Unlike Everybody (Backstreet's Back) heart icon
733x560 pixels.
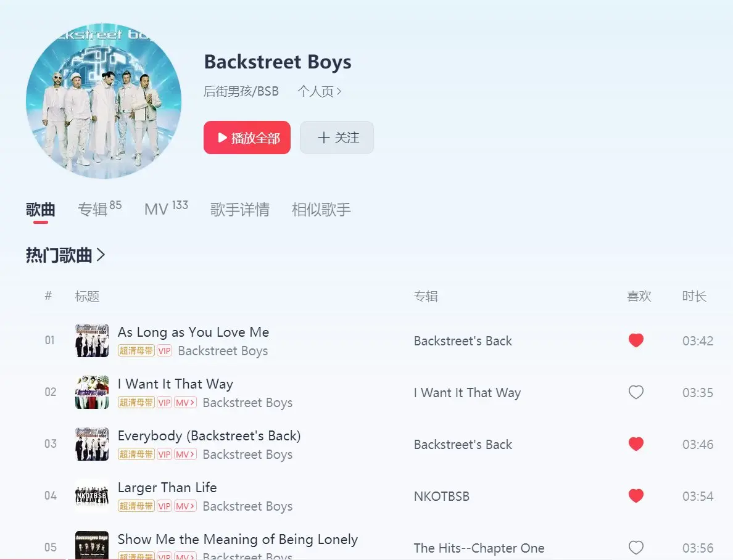pos(636,444)
